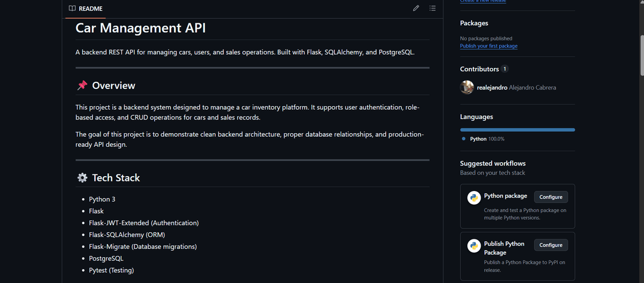Click the Languages heading

click(x=476, y=117)
